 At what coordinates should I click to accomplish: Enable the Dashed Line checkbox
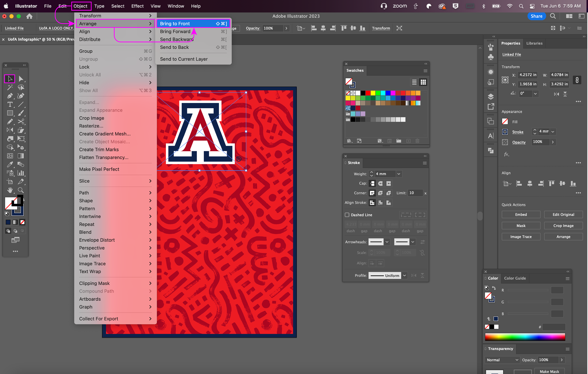click(x=347, y=215)
